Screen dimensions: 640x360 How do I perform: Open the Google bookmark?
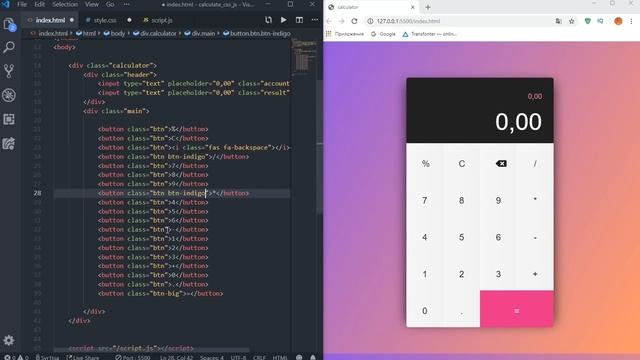pos(383,34)
